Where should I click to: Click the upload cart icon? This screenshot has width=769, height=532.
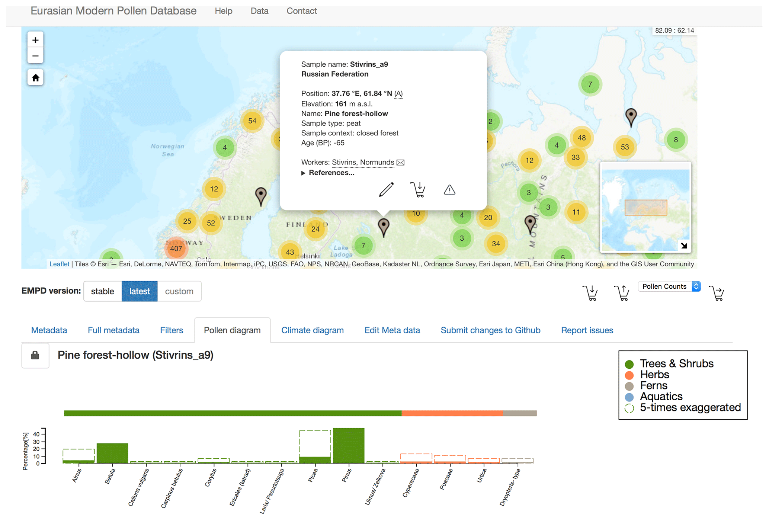point(622,293)
